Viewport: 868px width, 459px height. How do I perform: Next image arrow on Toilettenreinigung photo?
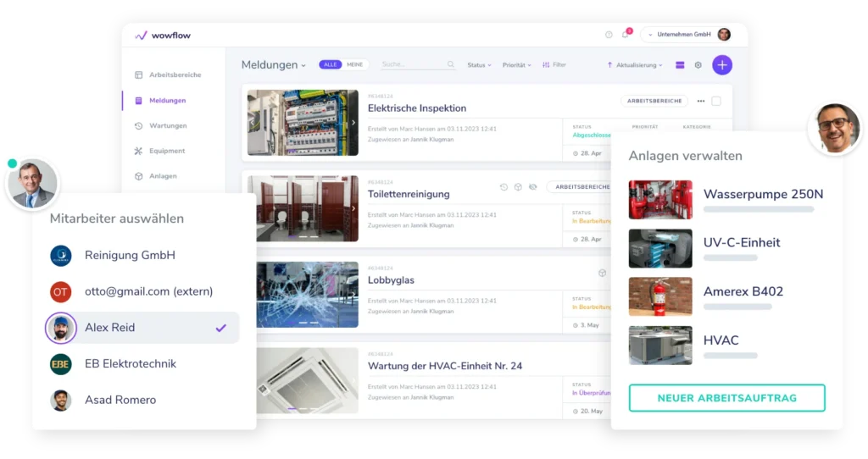[x=353, y=208]
